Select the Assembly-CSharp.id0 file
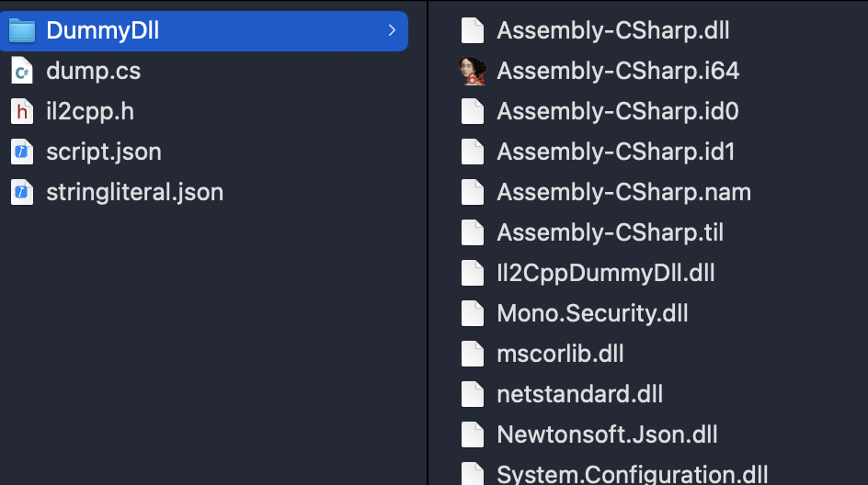Viewport: 868px width, 485px height. 618,111
